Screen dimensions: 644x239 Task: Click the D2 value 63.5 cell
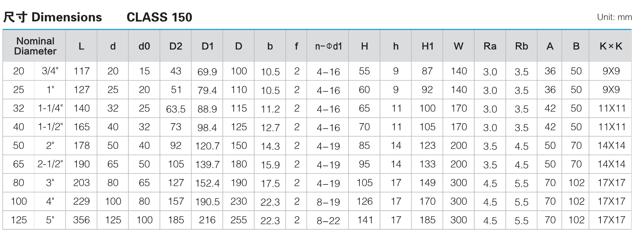[176, 109]
